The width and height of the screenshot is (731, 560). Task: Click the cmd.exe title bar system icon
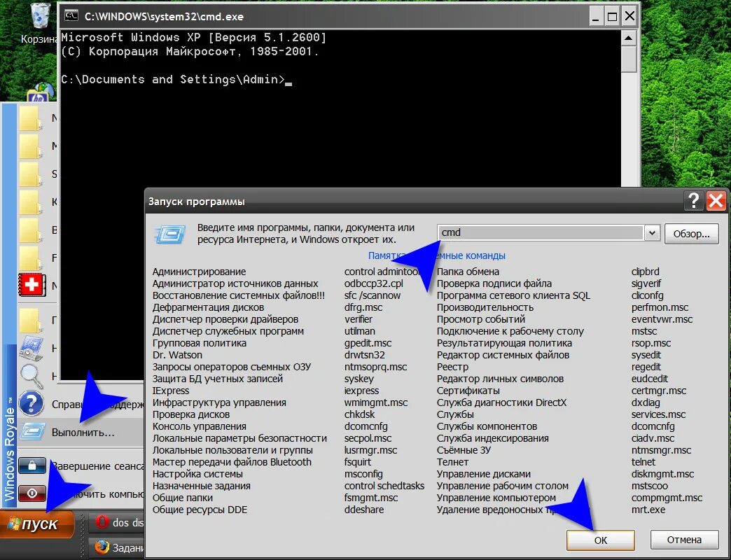(x=71, y=16)
